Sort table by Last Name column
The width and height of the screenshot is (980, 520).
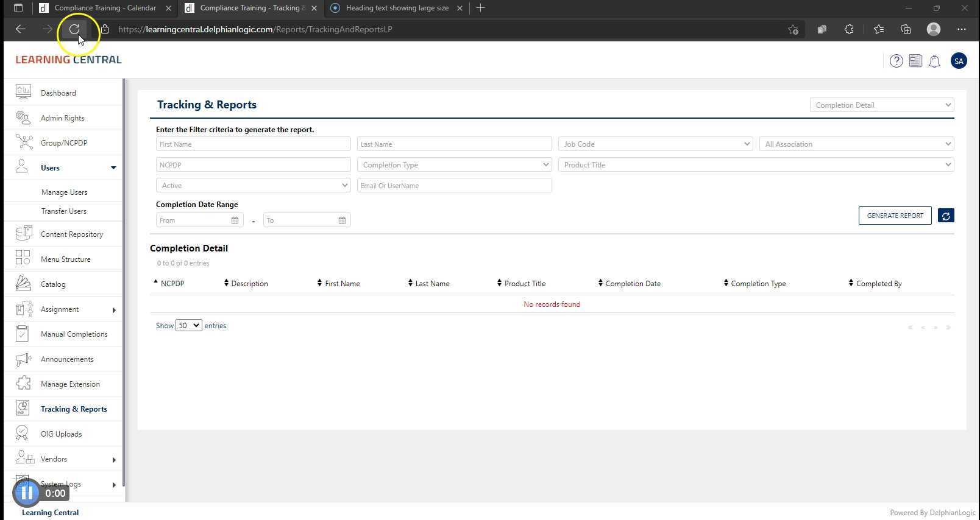coord(431,284)
